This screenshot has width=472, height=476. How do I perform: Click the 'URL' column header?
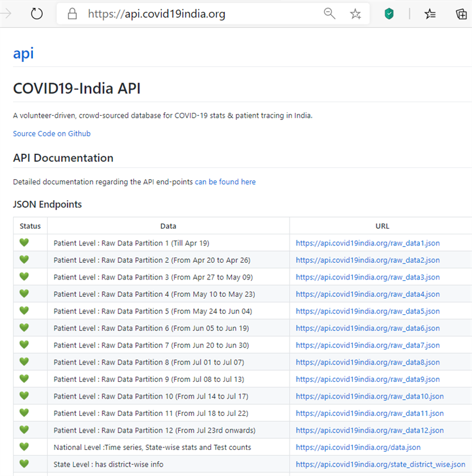coord(382,226)
